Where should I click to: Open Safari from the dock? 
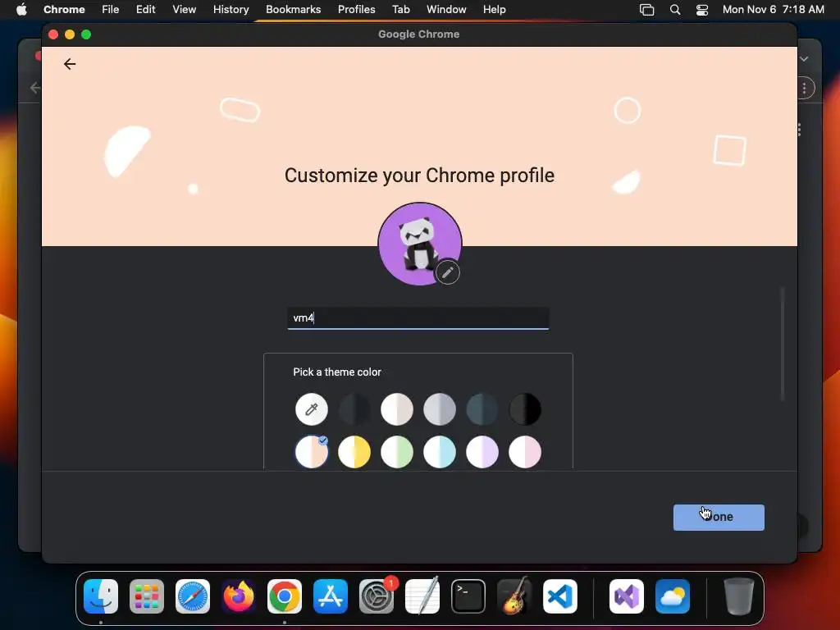[x=193, y=596]
